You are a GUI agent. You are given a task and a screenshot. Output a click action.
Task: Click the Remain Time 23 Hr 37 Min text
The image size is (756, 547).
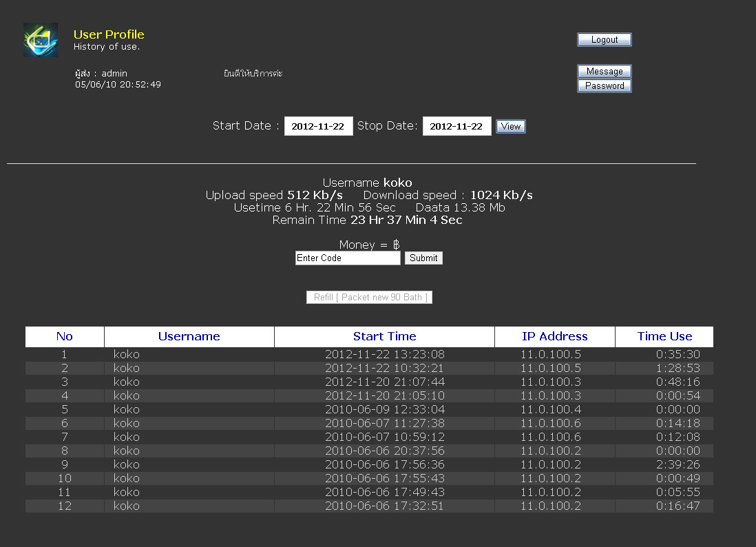coord(368,220)
